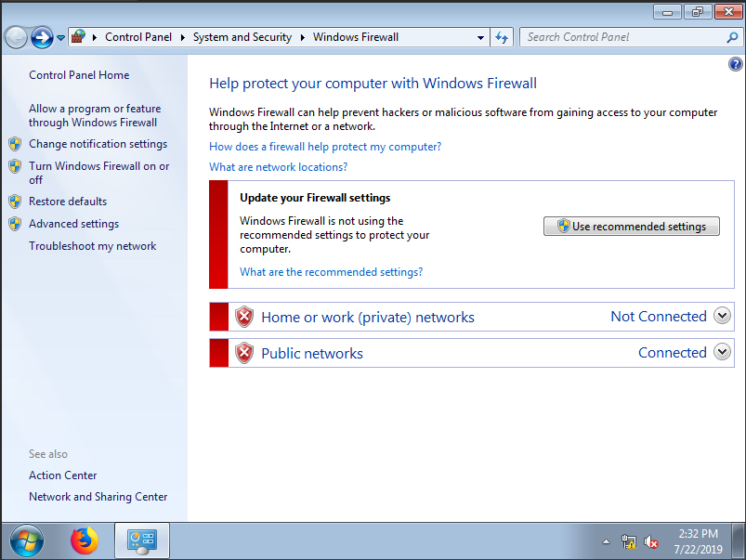Open 'What are network locations?' link
The image size is (746, 560).
(279, 167)
